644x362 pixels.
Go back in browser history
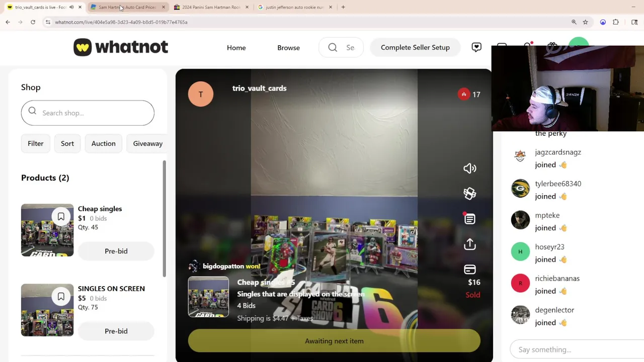point(8,22)
